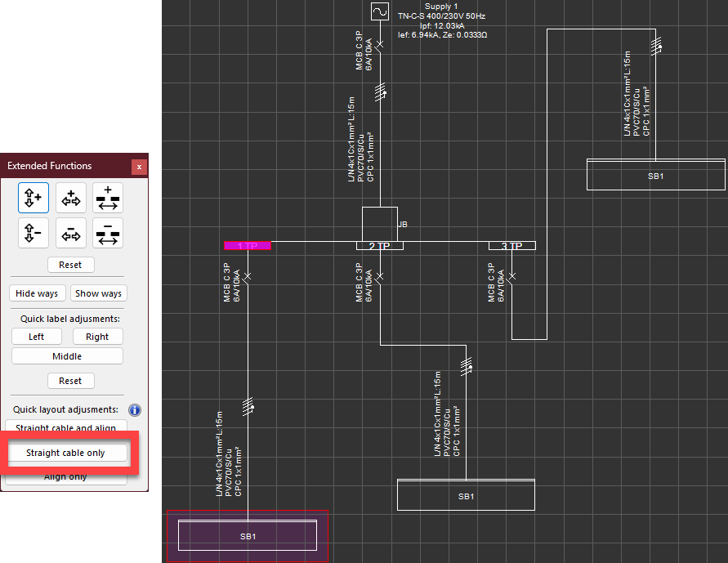The image size is (728, 563).
Task: Close the Extended Functions panel
Action: (x=139, y=167)
